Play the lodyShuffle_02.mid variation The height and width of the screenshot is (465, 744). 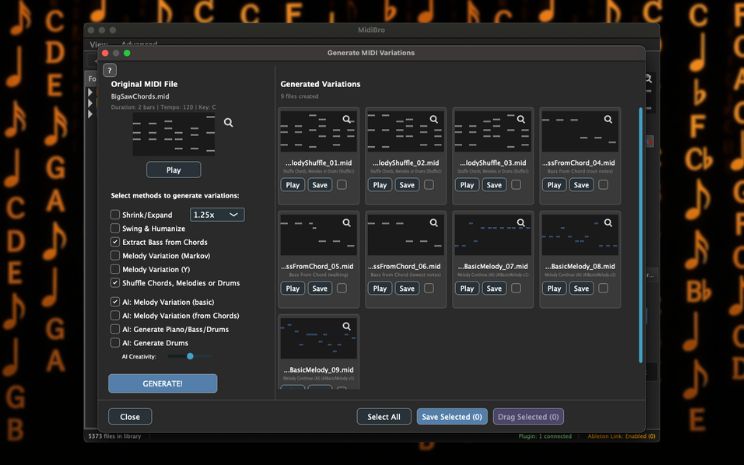(380, 185)
